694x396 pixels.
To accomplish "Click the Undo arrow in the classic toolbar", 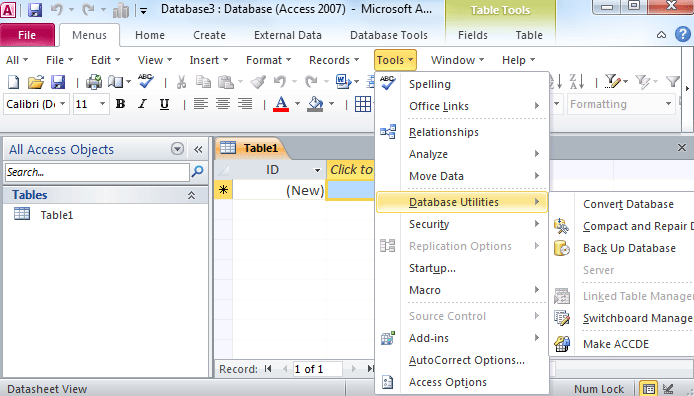I will coord(280,82).
